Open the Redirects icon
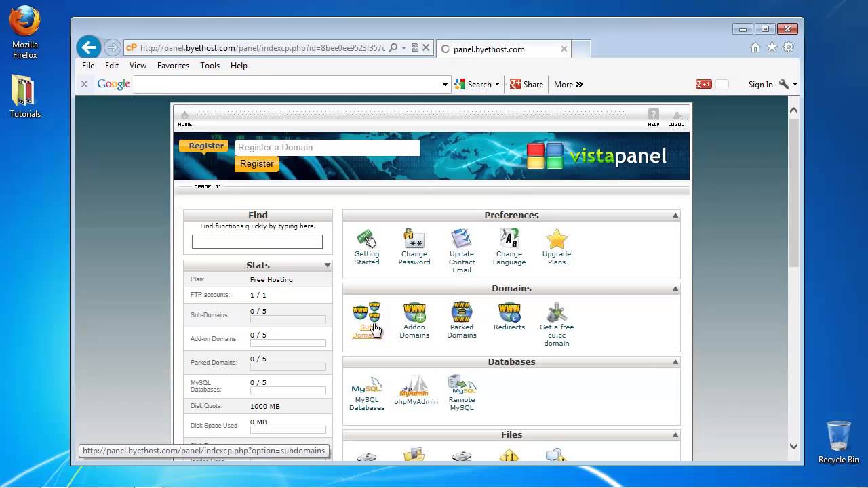The image size is (868, 488). (509, 312)
